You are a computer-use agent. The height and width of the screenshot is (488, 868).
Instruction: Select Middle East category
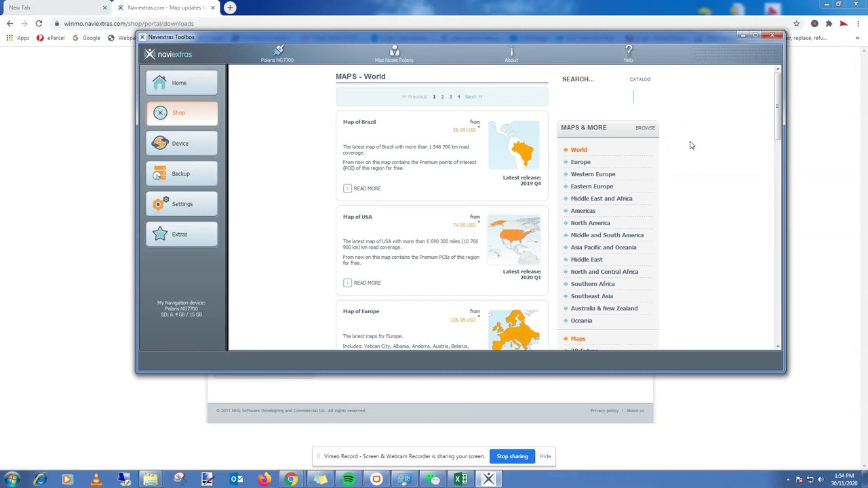pos(586,260)
